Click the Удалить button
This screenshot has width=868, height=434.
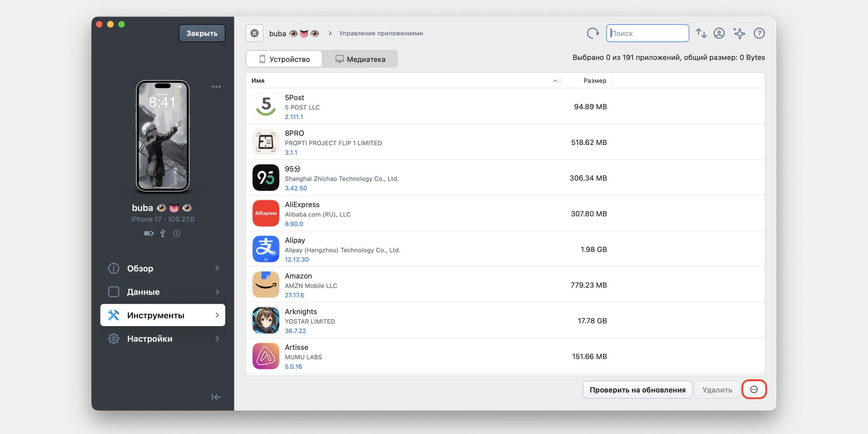717,390
